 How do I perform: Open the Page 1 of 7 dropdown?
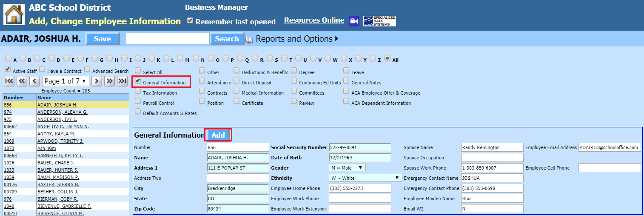click(x=65, y=81)
